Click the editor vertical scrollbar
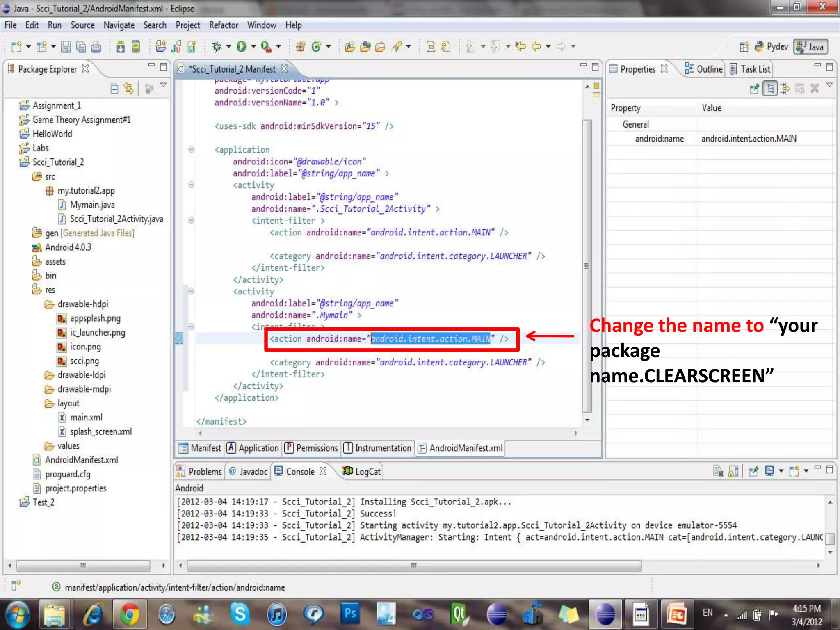This screenshot has height=630, width=840. 587,266
